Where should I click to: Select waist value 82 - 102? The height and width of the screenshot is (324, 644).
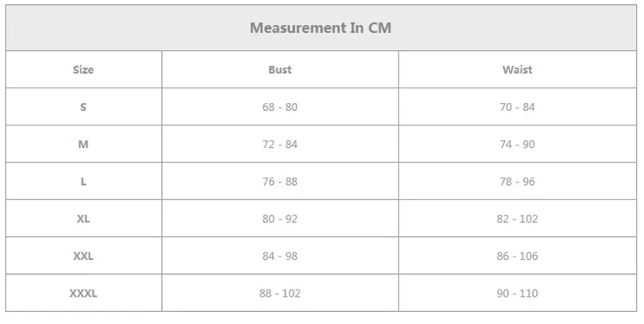tap(517, 219)
